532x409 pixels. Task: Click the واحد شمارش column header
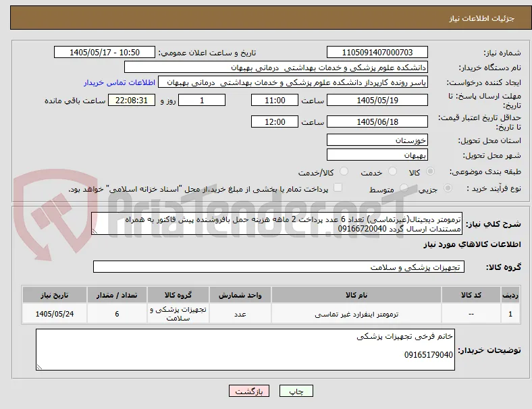[240, 295]
